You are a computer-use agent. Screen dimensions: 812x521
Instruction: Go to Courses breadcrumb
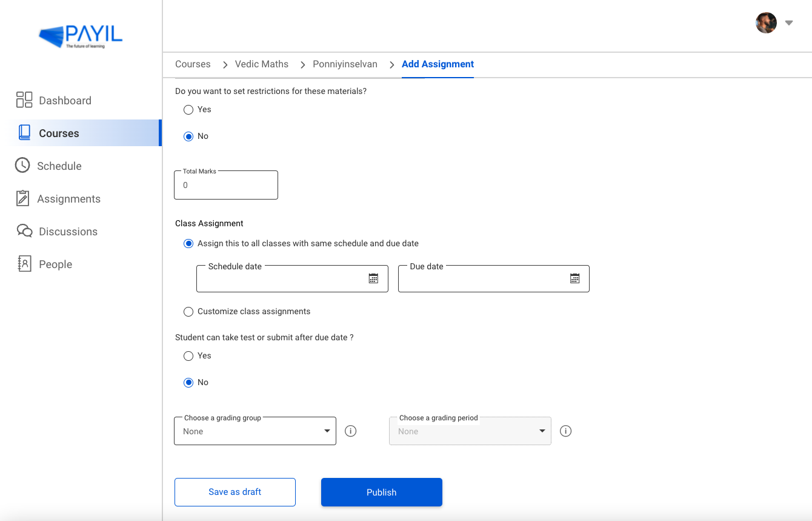193,64
